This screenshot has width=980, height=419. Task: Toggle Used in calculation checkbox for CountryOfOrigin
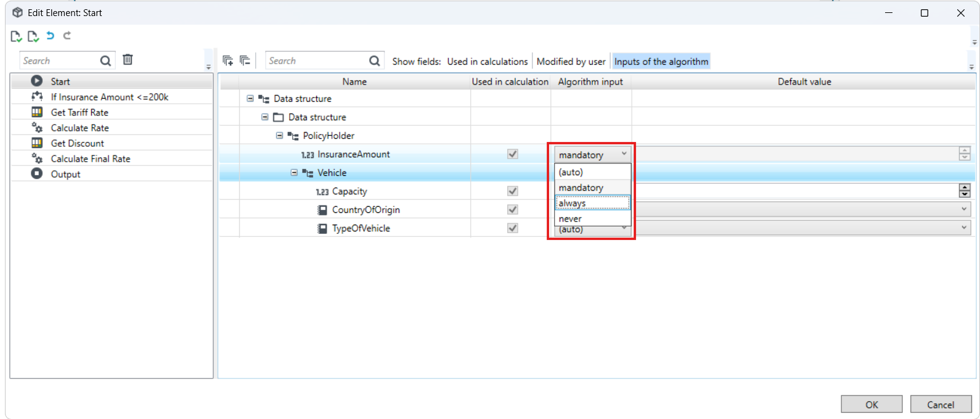click(x=512, y=210)
